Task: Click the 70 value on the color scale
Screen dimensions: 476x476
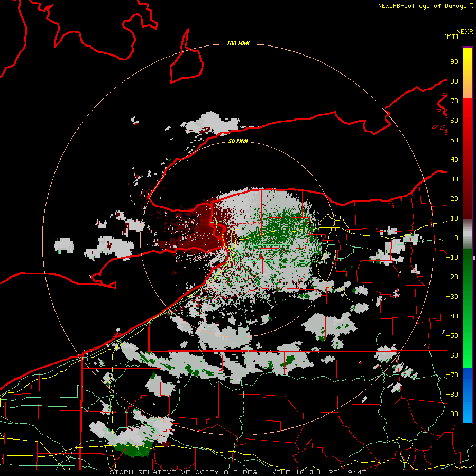Action: tap(454, 101)
